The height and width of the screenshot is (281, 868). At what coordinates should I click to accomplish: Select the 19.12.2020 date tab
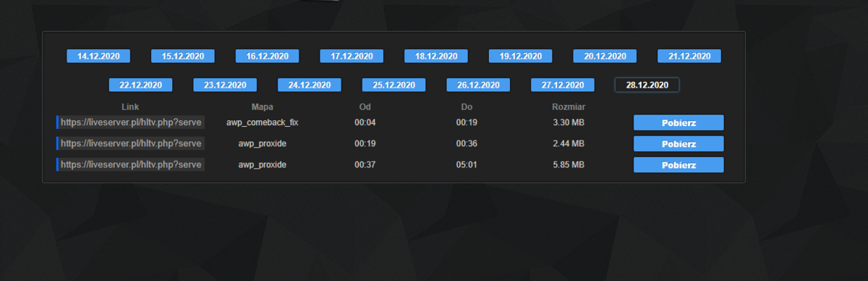click(x=521, y=56)
